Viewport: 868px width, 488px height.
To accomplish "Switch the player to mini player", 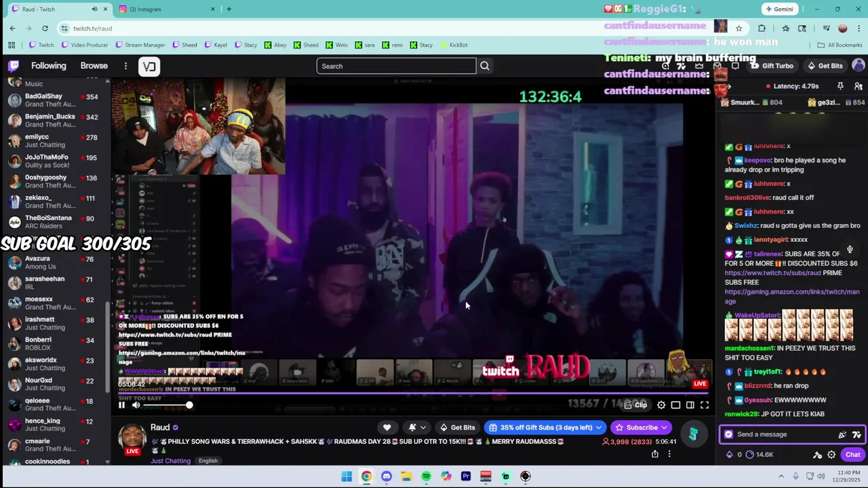I will 675,405.
